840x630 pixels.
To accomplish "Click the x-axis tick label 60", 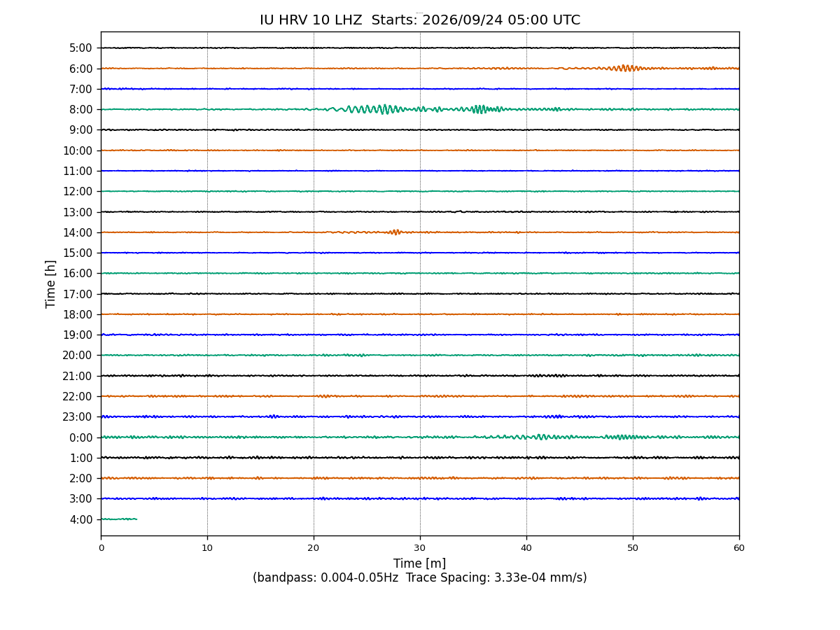I will pyautogui.click(x=739, y=548).
